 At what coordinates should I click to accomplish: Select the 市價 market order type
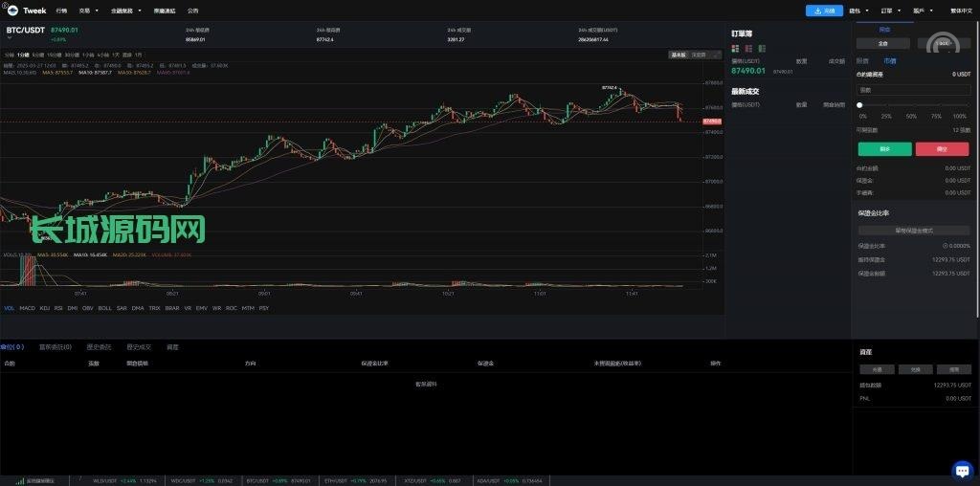pyautogui.click(x=890, y=59)
